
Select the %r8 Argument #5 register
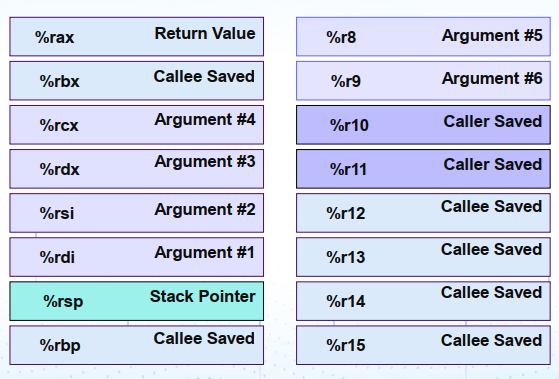[x=423, y=37]
